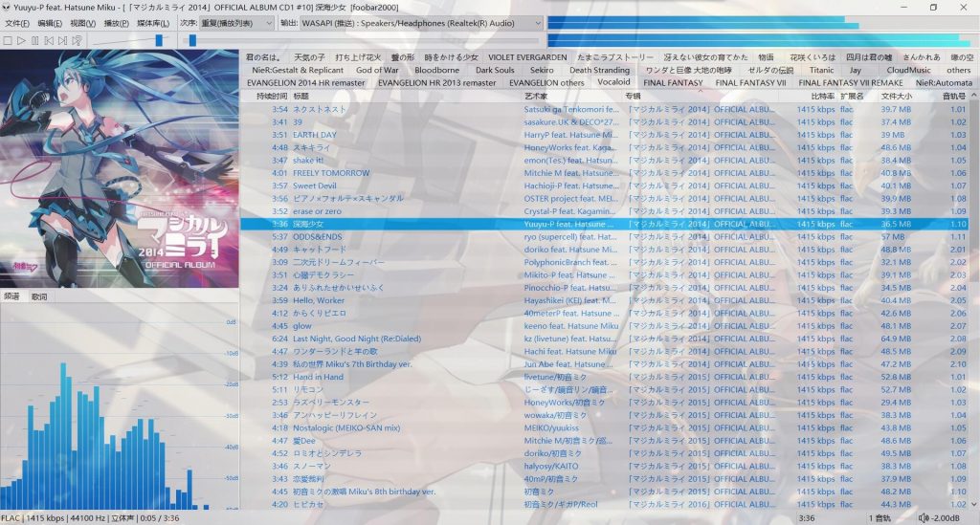
Task: Switch to the 歌词 lyrics tab
Action: click(x=39, y=297)
